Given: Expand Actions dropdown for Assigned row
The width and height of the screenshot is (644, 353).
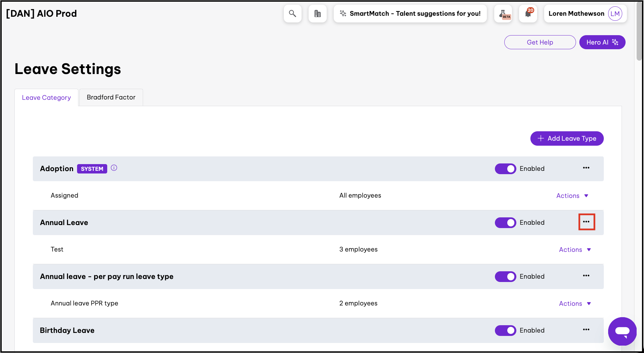Looking at the screenshot, I should (572, 196).
